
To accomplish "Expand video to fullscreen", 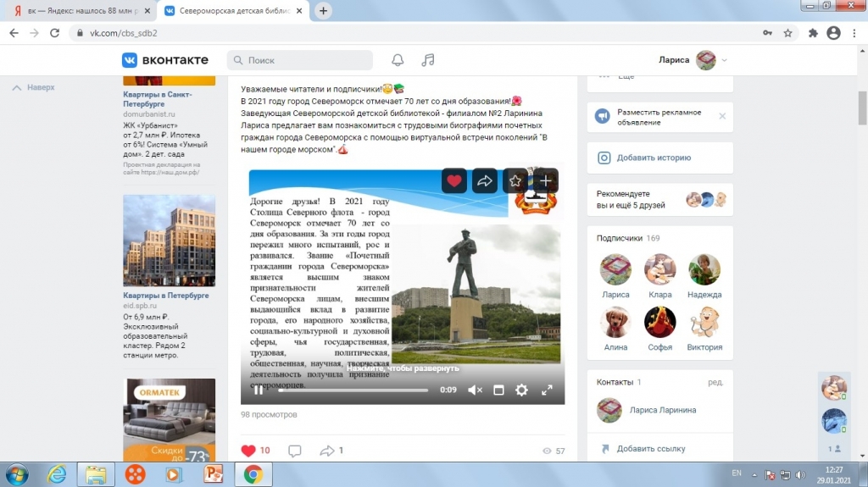I will [x=547, y=390].
